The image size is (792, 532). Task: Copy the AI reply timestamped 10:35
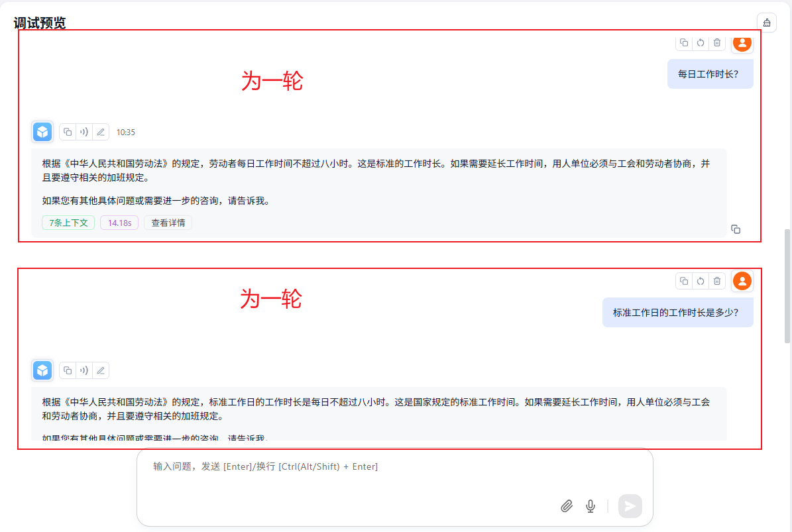pyautogui.click(x=68, y=132)
